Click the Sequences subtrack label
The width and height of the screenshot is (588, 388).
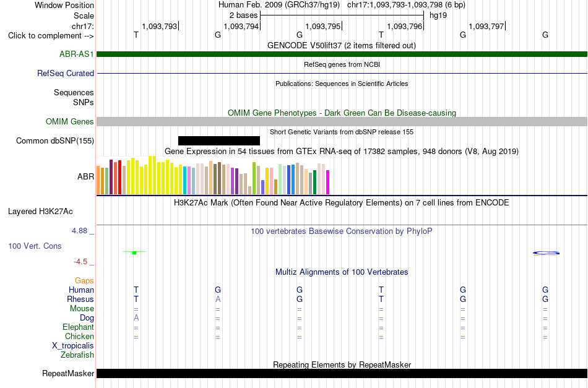coord(74,92)
